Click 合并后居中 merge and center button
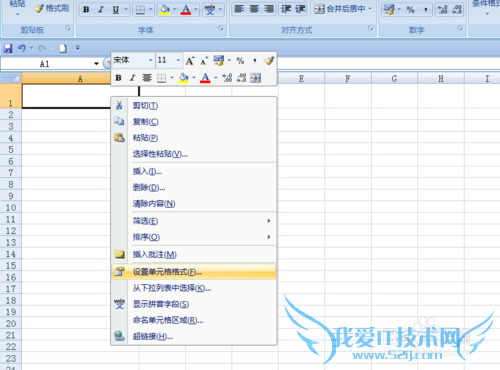Screen dimensions: 500x370 pos(340,9)
